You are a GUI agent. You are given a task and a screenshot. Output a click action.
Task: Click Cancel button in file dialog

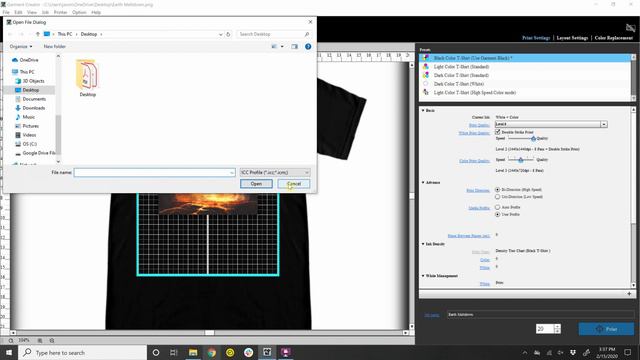pos(294,184)
